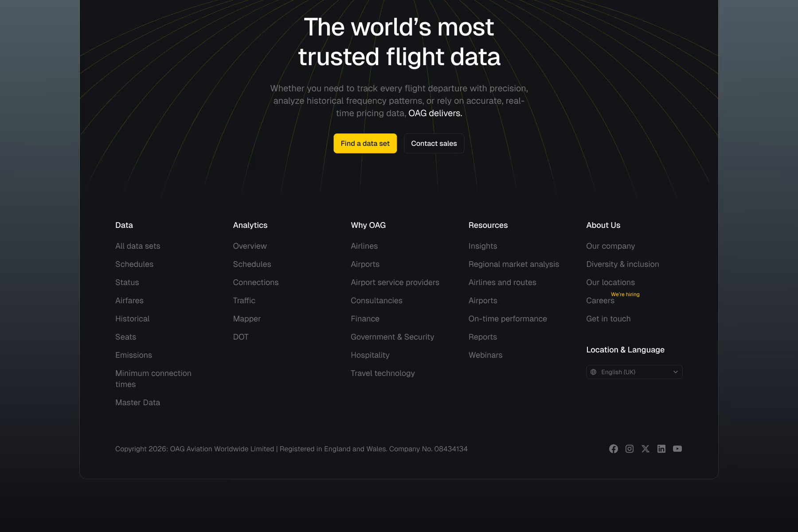Open Airport service providers link
Screen dimensions: 798x532
tap(395, 282)
